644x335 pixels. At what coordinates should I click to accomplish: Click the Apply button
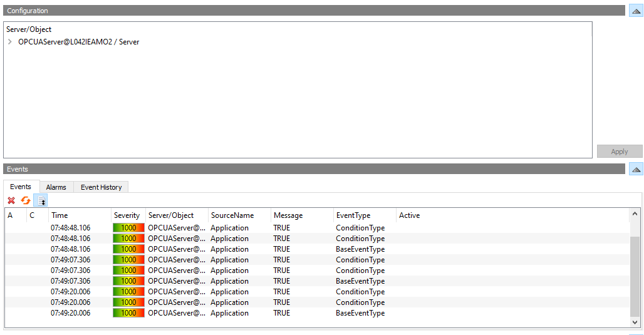point(620,152)
